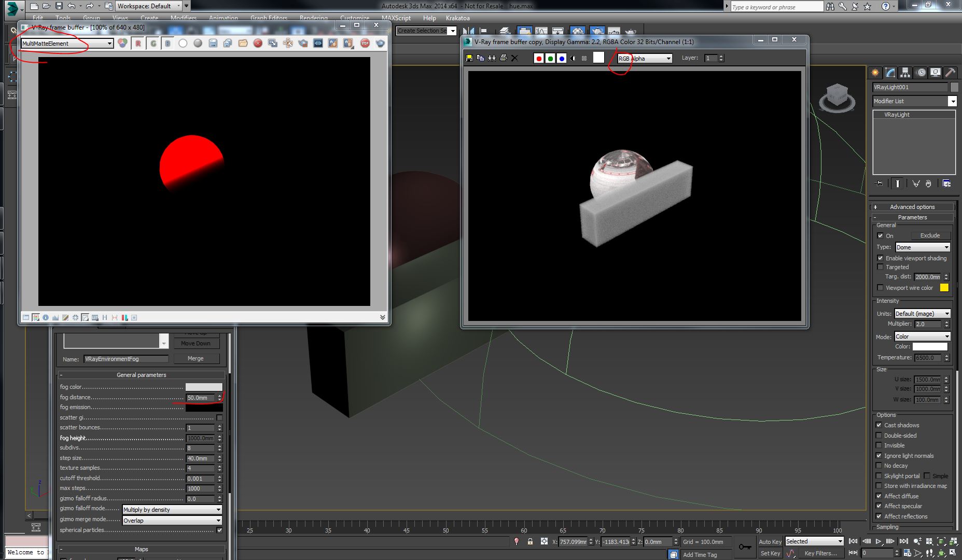Click the fog color swatch
This screenshot has width=962, height=560.
[x=204, y=387]
